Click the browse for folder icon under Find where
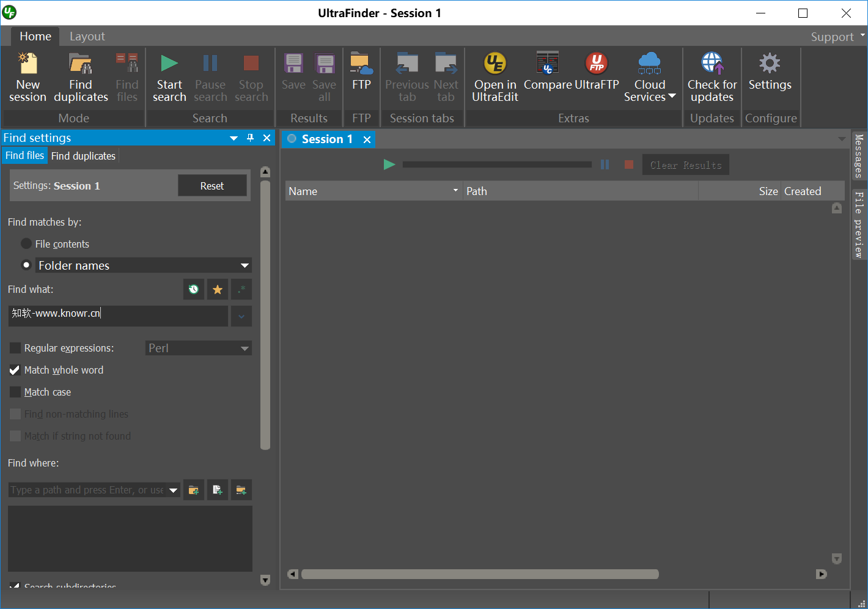 point(194,490)
